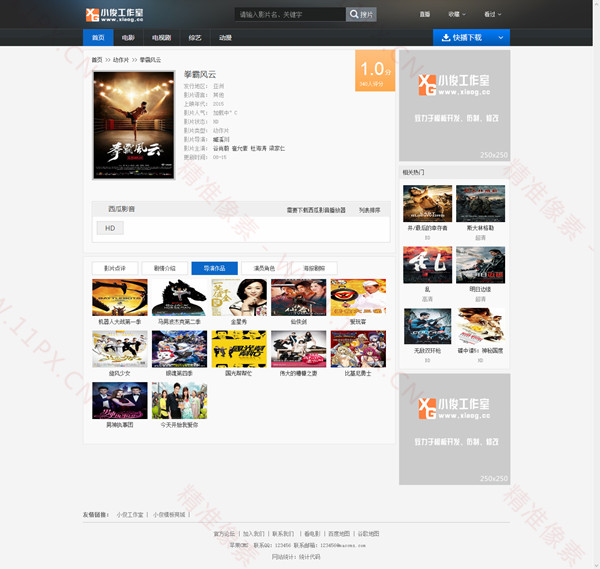Image resolution: width=600 pixels, height=569 pixels.
Task: Click the 列表排序 sort link
Action: tap(369, 210)
